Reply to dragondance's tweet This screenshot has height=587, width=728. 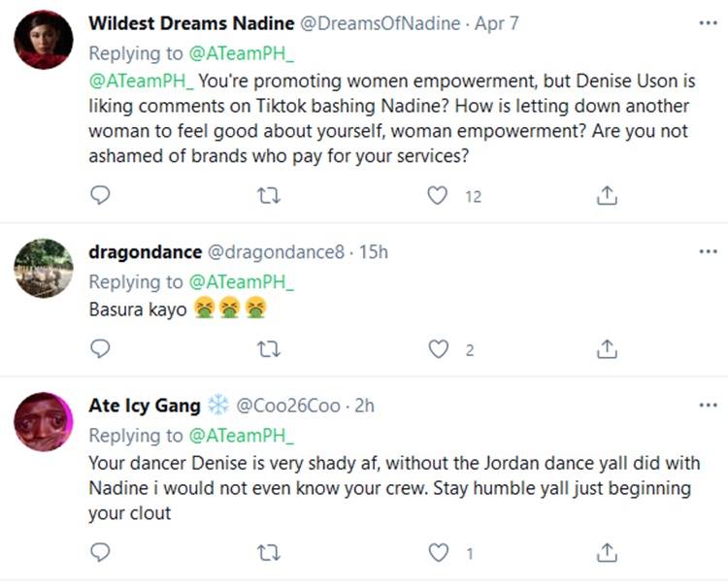pos(100,349)
